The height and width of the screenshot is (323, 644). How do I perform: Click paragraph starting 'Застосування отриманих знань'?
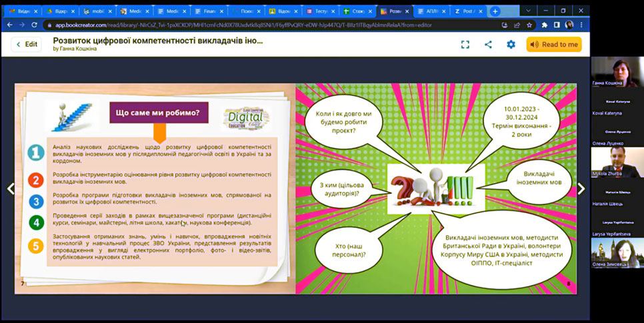tap(162, 246)
